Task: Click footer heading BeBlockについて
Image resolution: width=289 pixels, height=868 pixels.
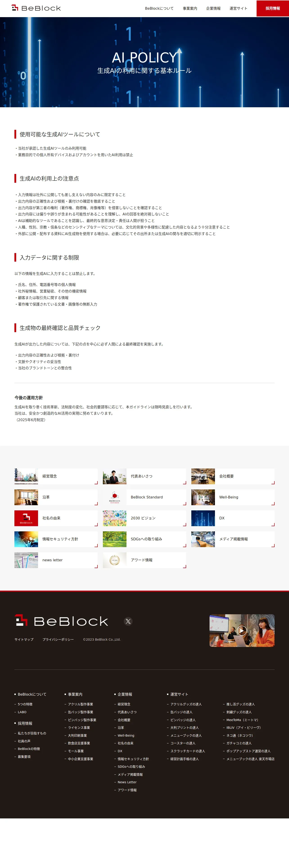Action: pos(32,694)
